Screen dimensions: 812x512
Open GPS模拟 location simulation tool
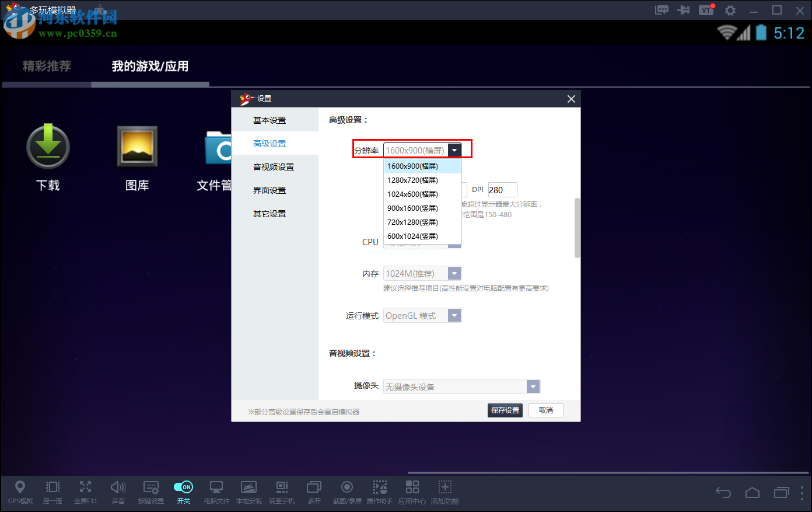click(20, 492)
